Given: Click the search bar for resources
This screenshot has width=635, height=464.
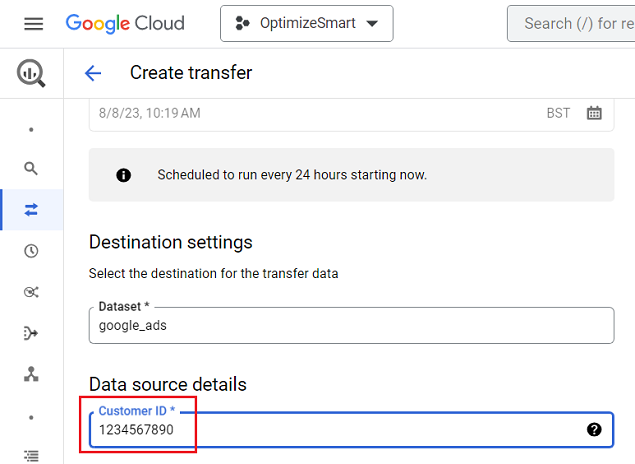Looking at the screenshot, I should tap(571, 23).
